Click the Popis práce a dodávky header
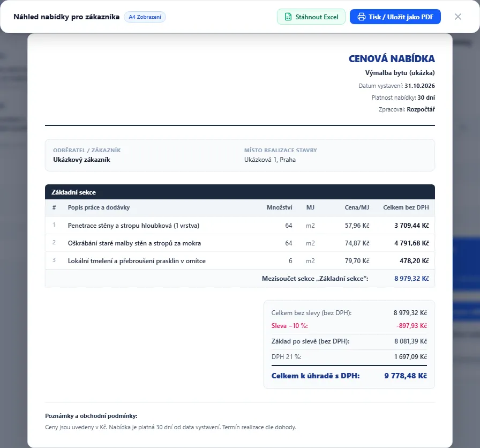This screenshot has height=448, width=480. [x=99, y=207]
